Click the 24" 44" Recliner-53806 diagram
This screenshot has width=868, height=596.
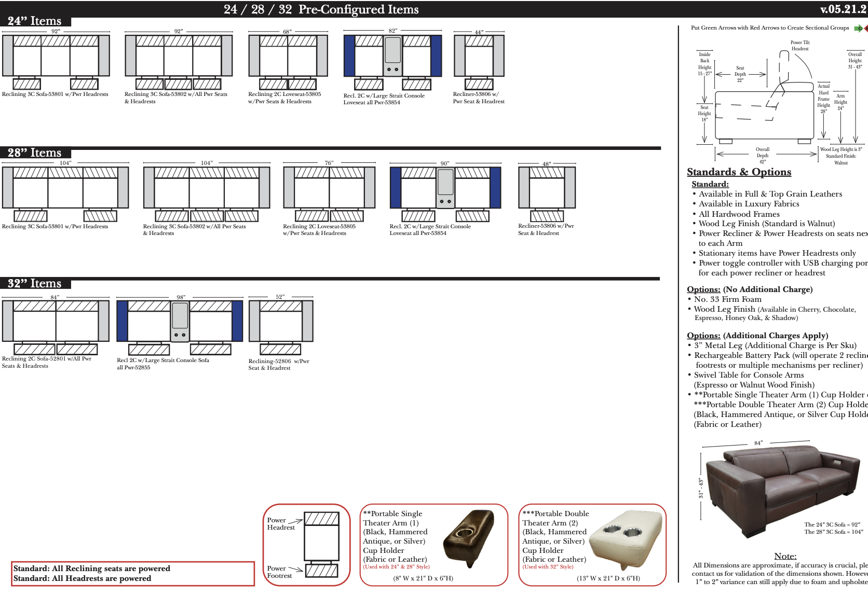click(479, 60)
